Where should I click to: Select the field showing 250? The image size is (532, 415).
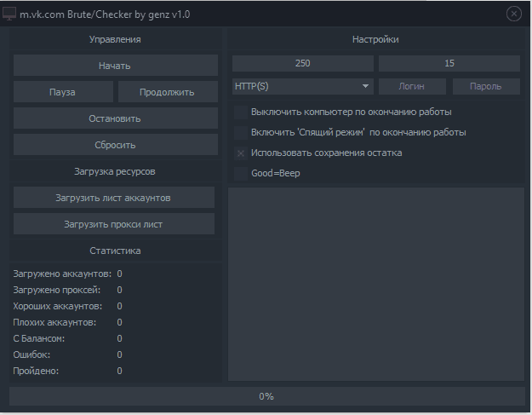coord(303,64)
